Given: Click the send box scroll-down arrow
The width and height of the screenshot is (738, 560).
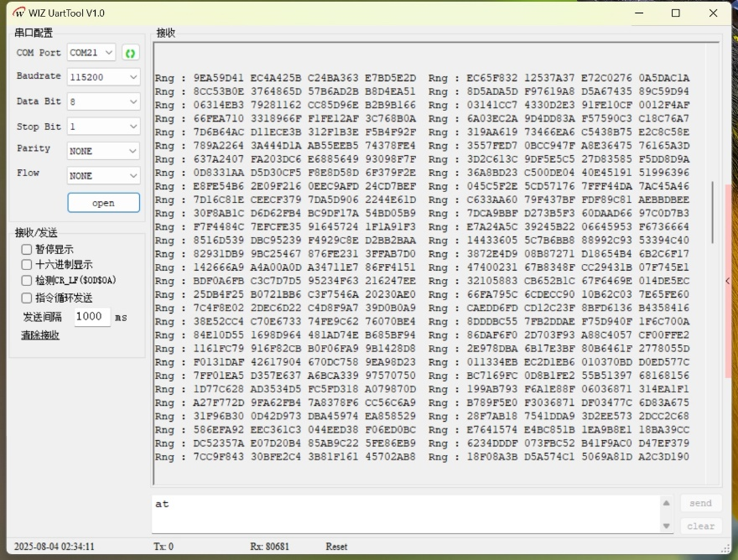Looking at the screenshot, I should 667,526.
